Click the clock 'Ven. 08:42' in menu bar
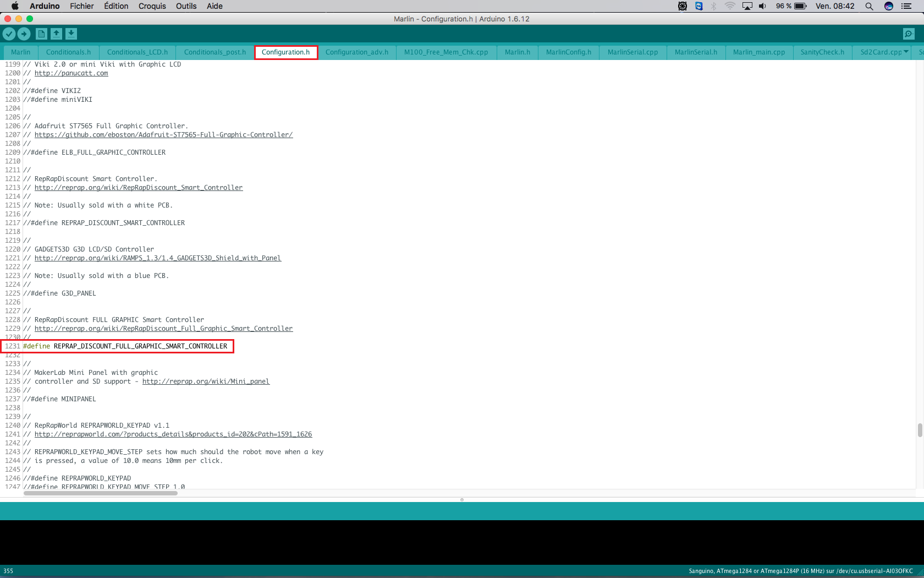The height and width of the screenshot is (578, 924). coord(835,6)
